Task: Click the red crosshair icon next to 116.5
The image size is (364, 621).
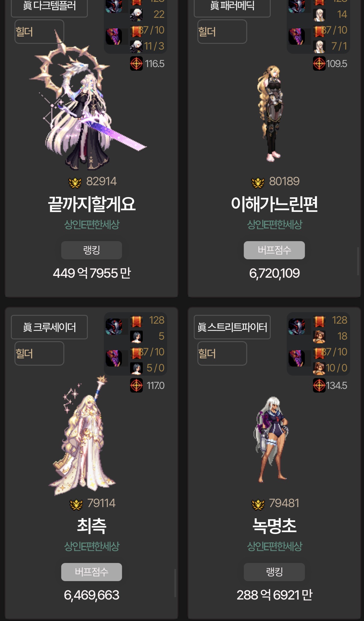Action: tap(136, 63)
